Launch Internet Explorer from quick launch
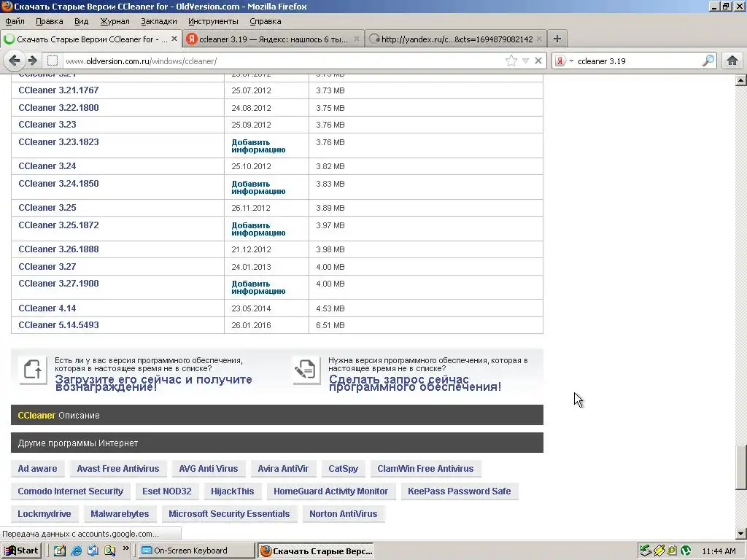This screenshot has width=747, height=560. 76,551
